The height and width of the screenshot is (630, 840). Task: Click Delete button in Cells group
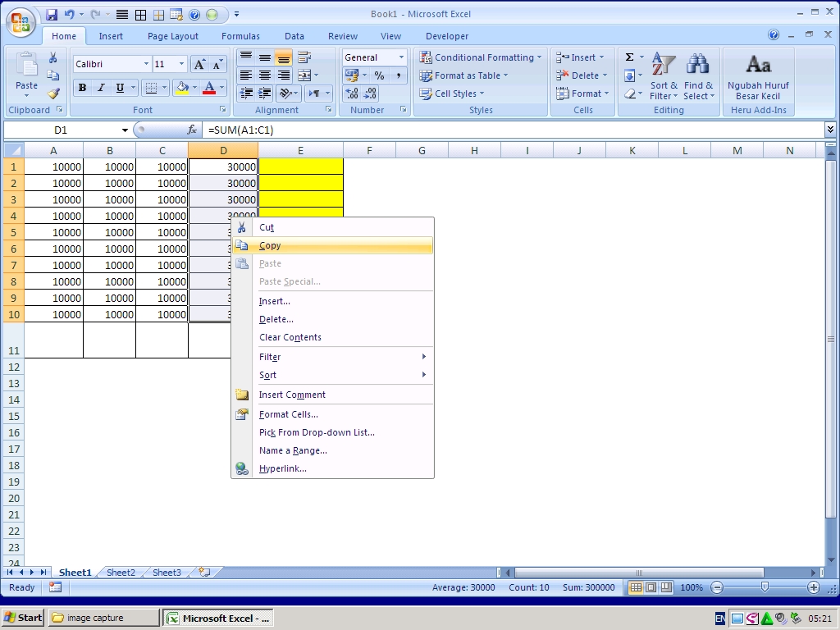pyautogui.click(x=582, y=75)
